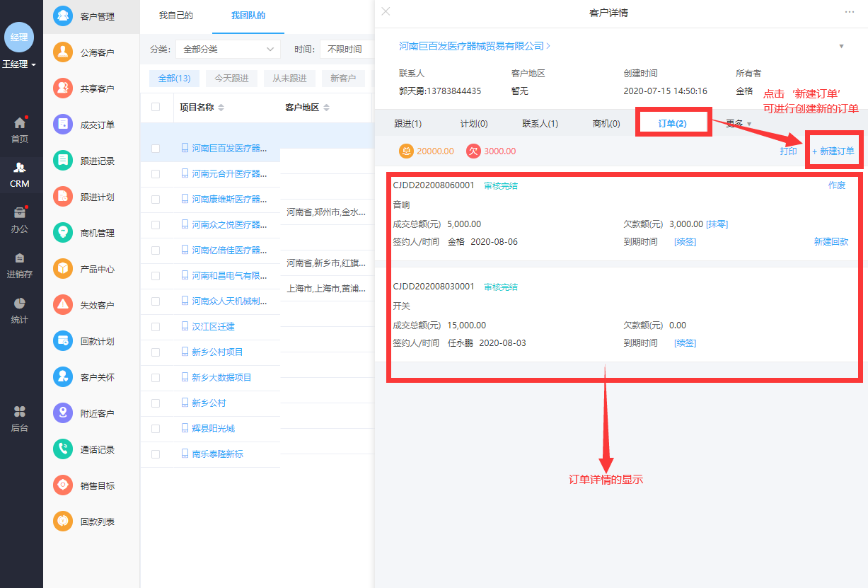The image size is (868, 588).
Task: Open the 跟进(1) tab
Action: (x=408, y=124)
